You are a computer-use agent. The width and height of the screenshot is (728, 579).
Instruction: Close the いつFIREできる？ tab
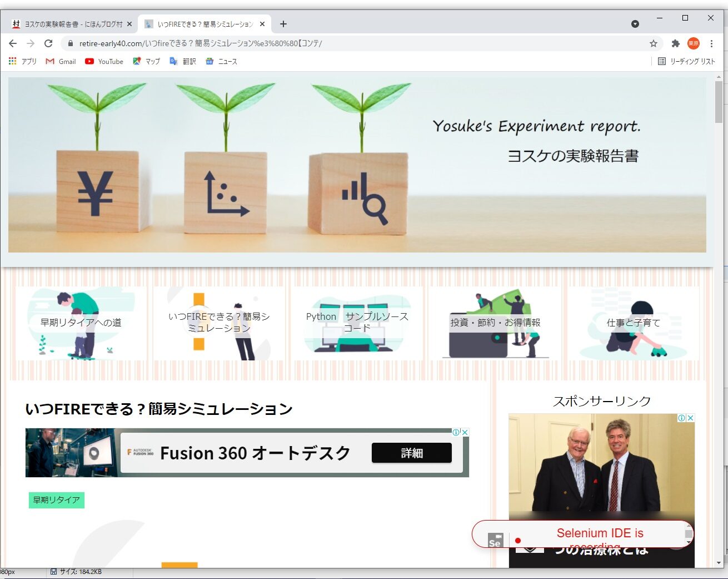pyautogui.click(x=262, y=24)
